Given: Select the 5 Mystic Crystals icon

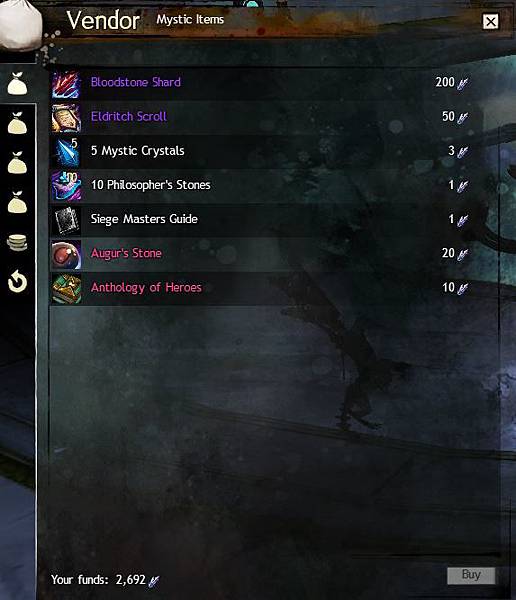Looking at the screenshot, I should tap(66, 152).
